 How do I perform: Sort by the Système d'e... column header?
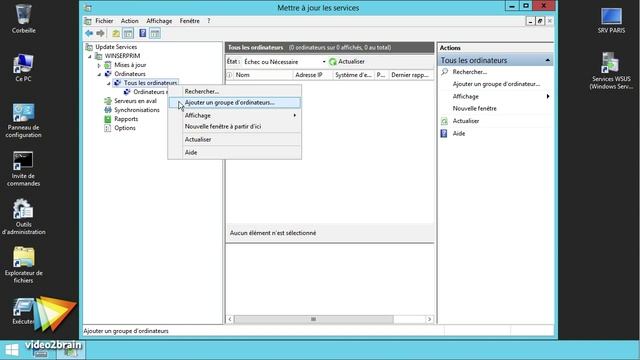tap(353, 75)
